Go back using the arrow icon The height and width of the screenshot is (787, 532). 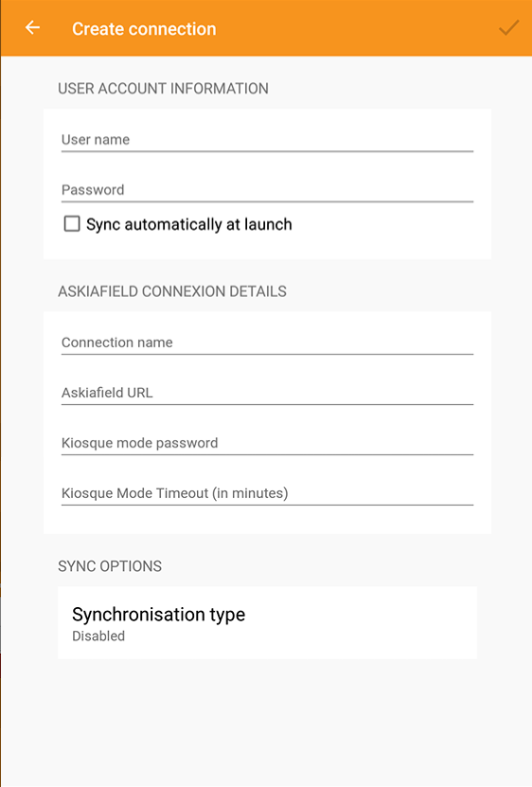pos(33,28)
